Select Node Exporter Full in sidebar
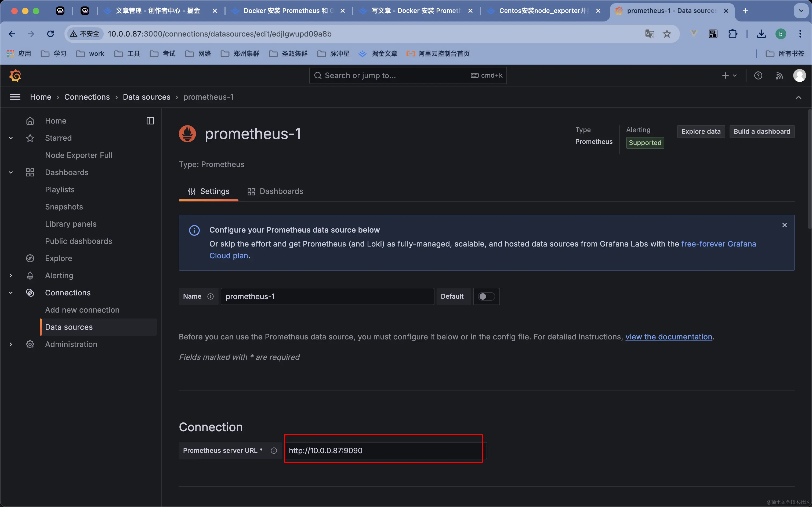812x507 pixels. pos(78,155)
